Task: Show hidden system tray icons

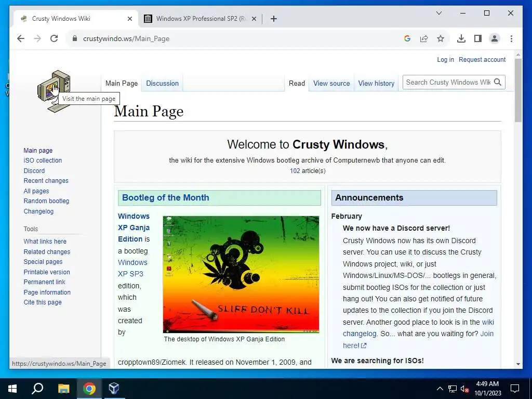Action: point(440,389)
